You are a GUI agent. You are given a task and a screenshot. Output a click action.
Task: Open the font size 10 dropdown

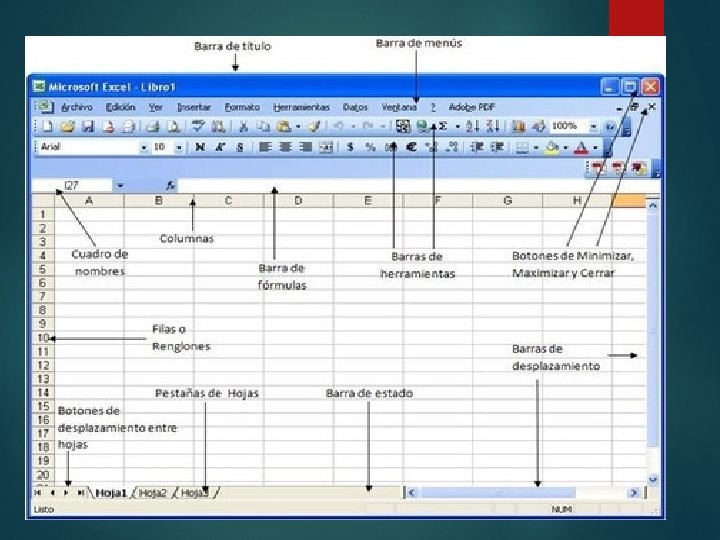(x=179, y=148)
